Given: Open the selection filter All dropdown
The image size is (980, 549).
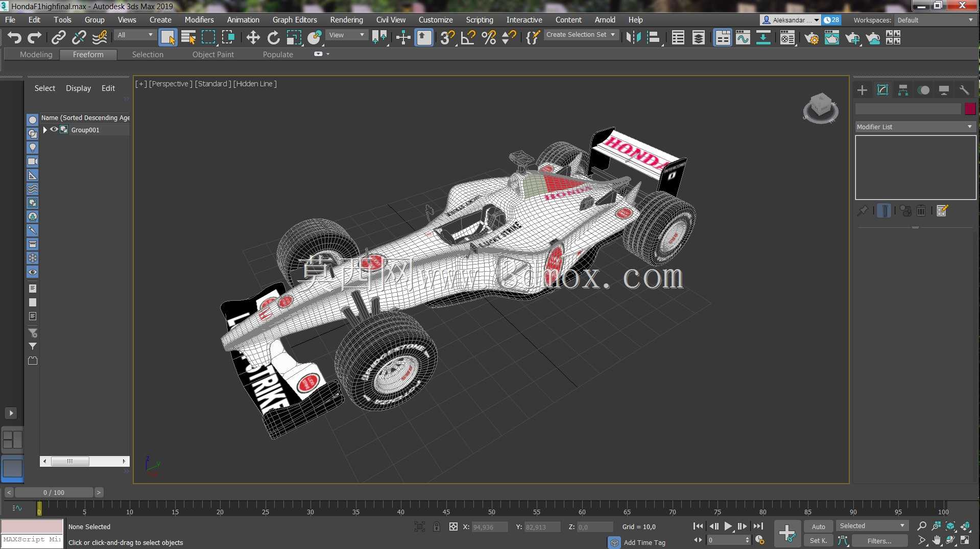Looking at the screenshot, I should pos(135,35).
